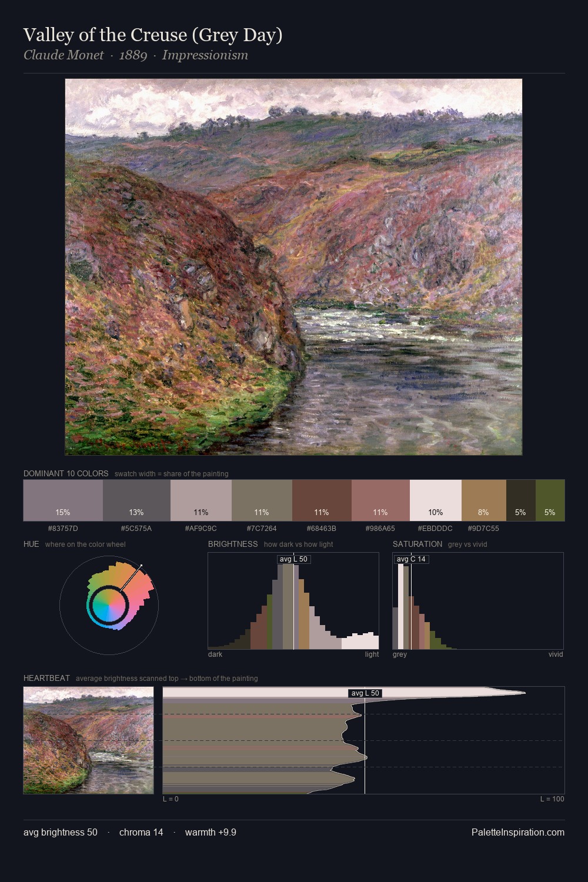Click the 'warmth +9.9' footer stat
588x882 pixels.
211,832
